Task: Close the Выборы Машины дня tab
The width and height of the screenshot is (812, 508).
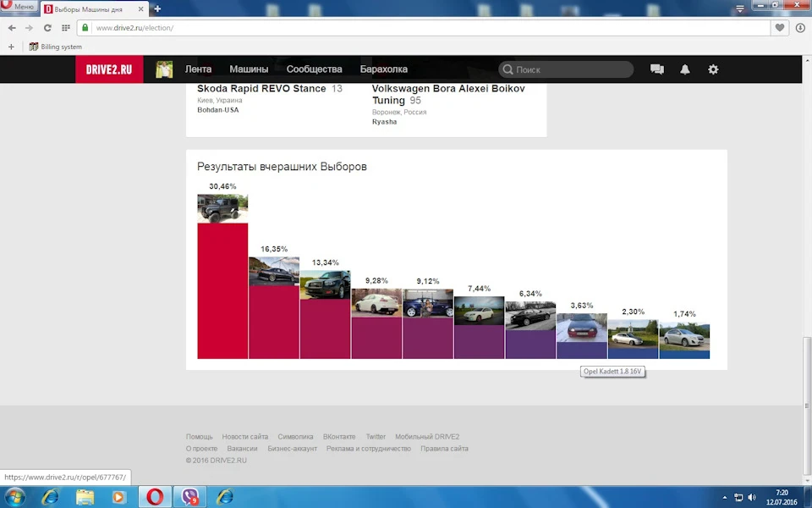Action: 140,8
